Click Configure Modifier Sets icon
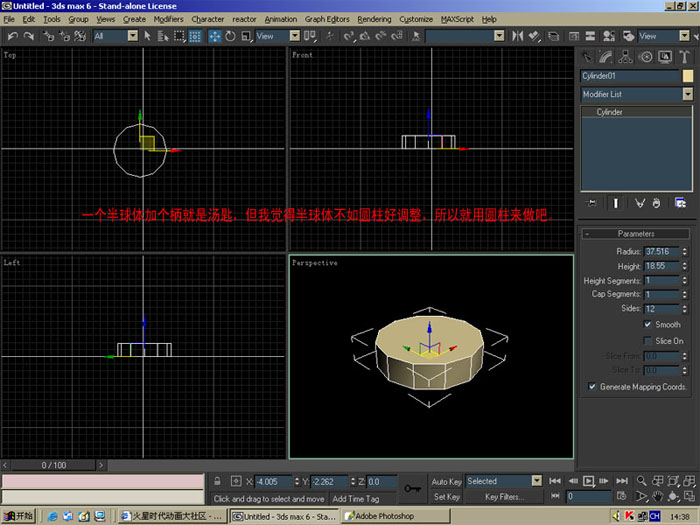 point(680,204)
